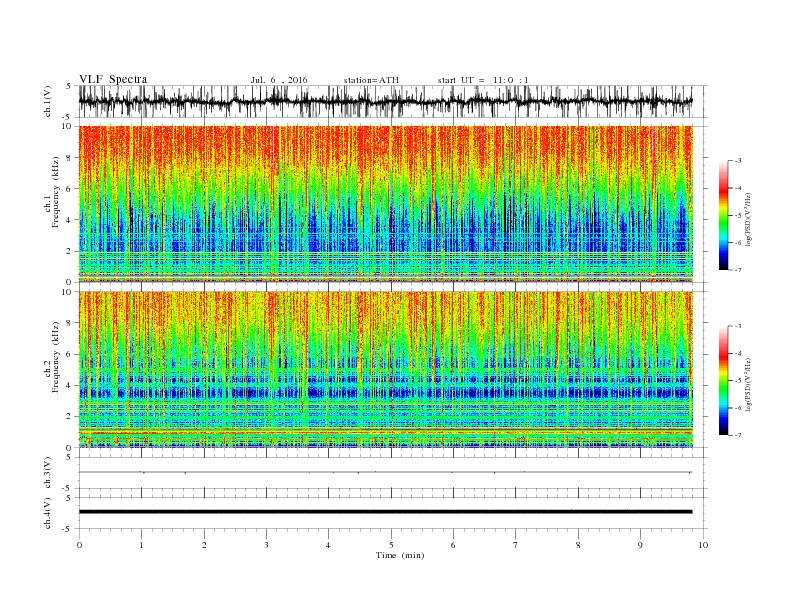Click the "ch.1(V)" axis label
The height and width of the screenshot is (612, 792).
click(x=48, y=101)
